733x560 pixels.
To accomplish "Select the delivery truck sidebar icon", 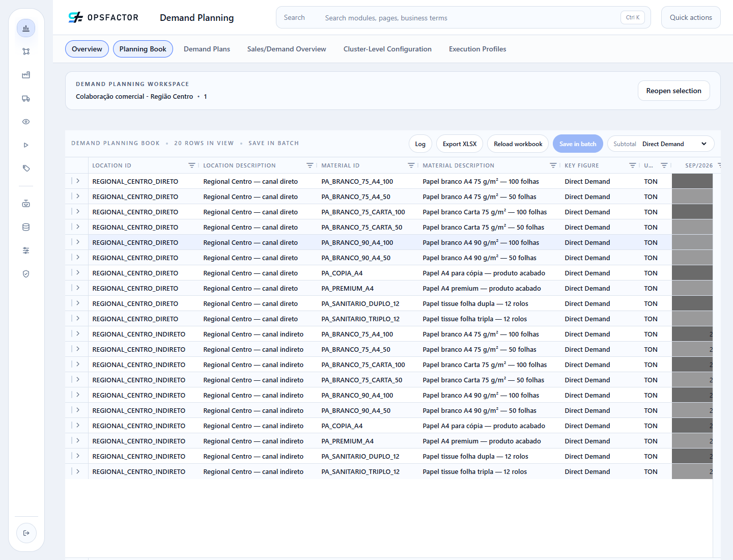I will tap(26, 98).
